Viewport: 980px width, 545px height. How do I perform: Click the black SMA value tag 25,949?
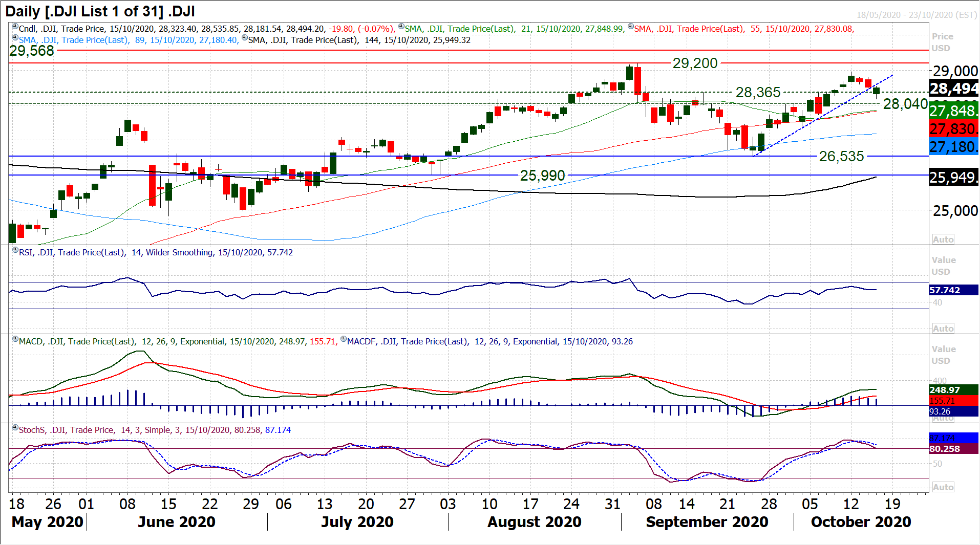pos(954,178)
